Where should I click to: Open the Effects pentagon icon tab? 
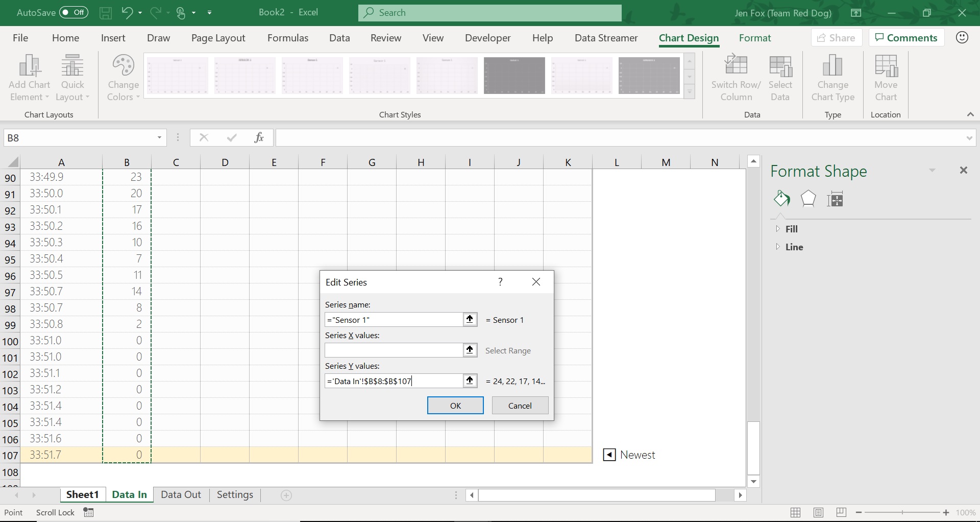pyautogui.click(x=808, y=199)
